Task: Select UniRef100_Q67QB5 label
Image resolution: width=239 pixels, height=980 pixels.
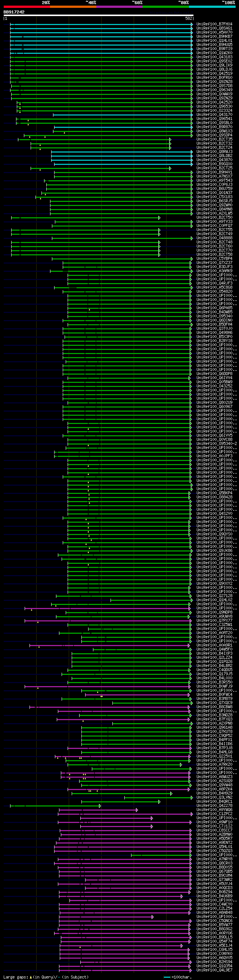Action: (214, 871)
